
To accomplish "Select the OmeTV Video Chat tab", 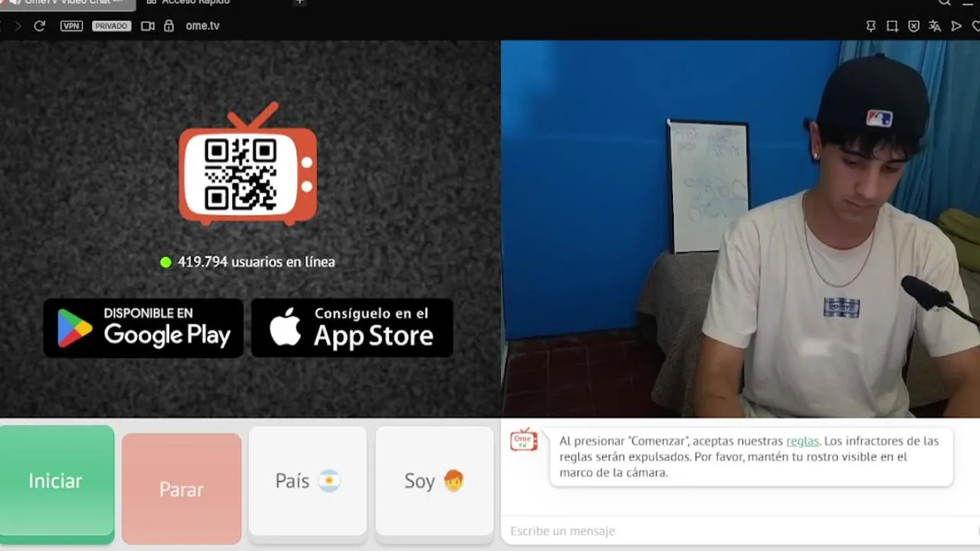I will pyautogui.click(x=67, y=4).
